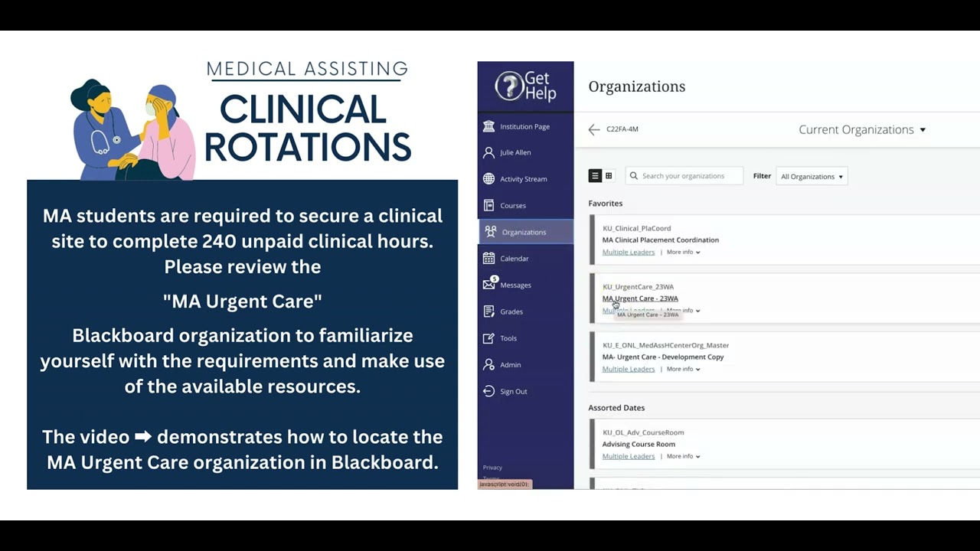This screenshot has width=980, height=551.
Task: Open the Grades sheet icon
Action: (488, 311)
